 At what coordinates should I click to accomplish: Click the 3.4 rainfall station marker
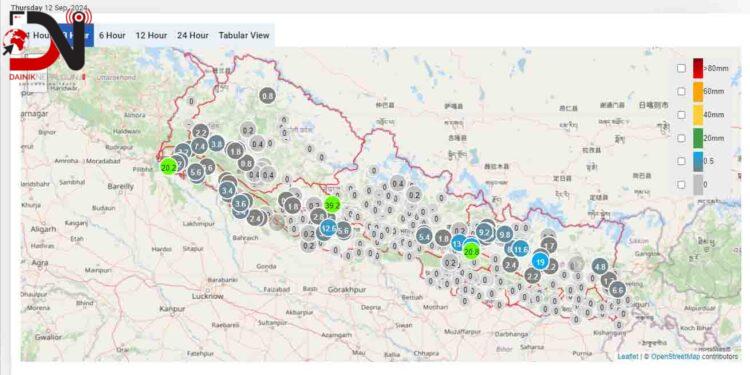click(228, 191)
